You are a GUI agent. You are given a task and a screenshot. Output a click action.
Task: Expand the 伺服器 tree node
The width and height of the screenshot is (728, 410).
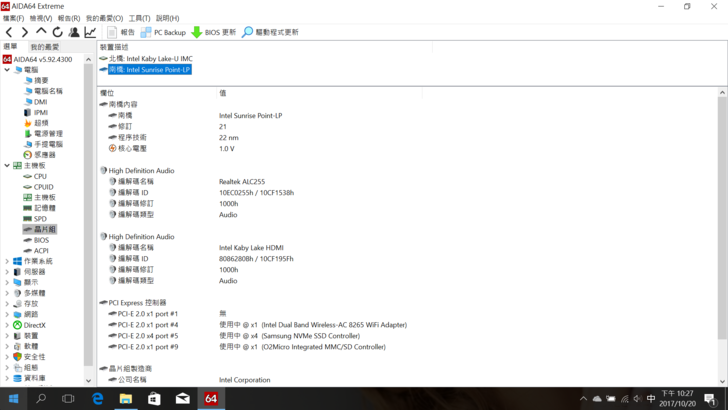[x=7, y=272]
